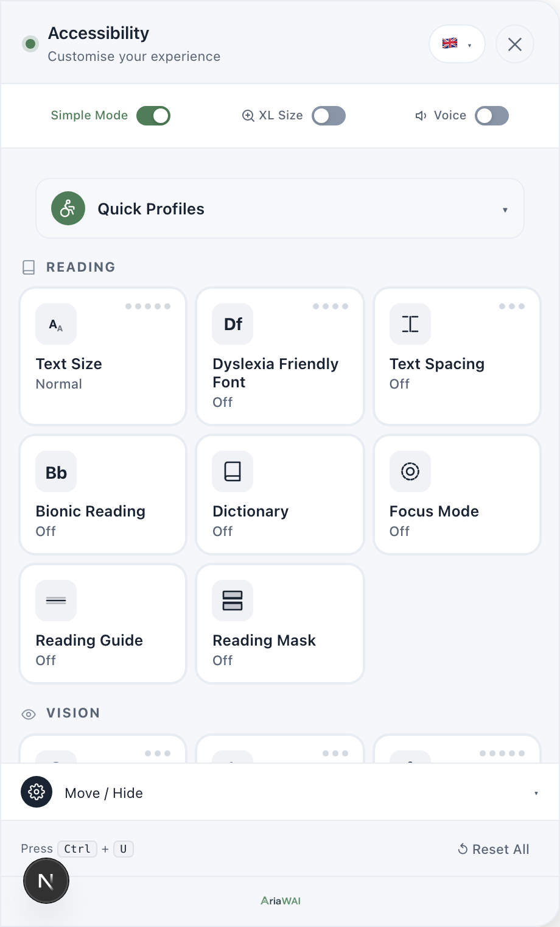Enable the XL Size toggle

[329, 116]
